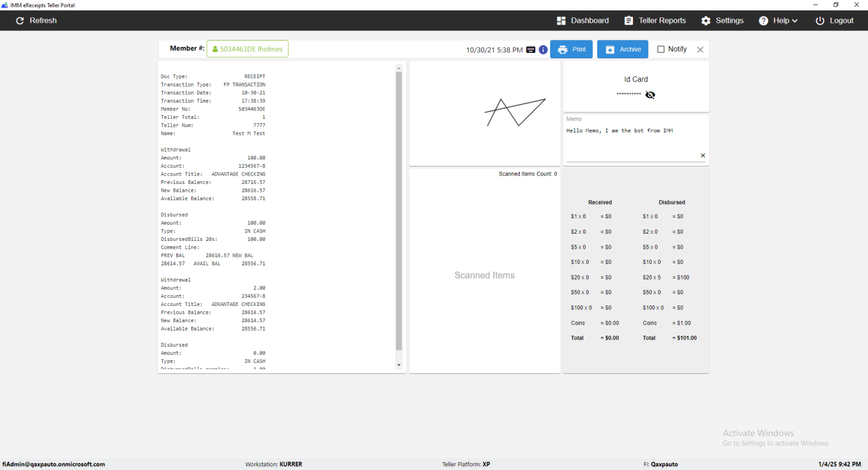Click the Settings gear icon
Viewport: 868px width, 470px height.
tap(706, 21)
